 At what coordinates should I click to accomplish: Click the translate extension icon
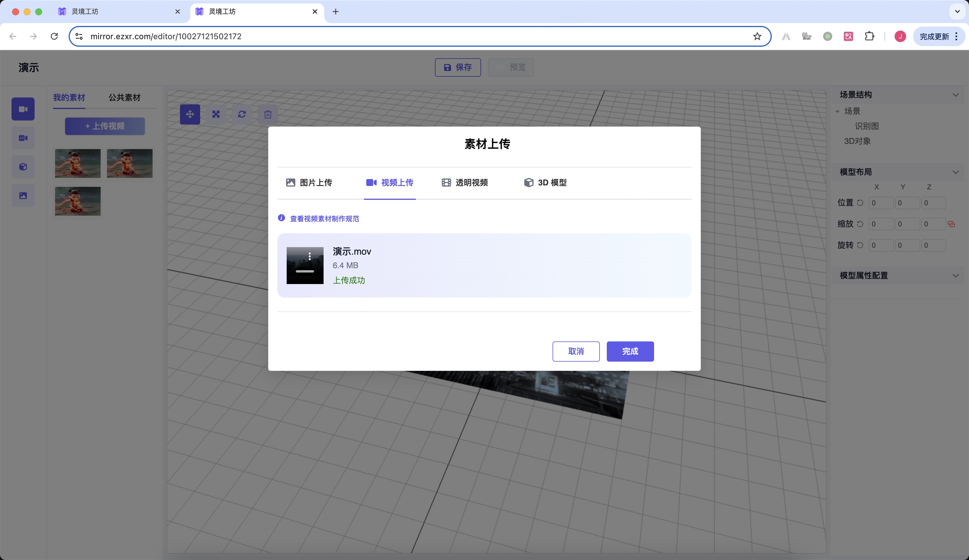(x=848, y=36)
